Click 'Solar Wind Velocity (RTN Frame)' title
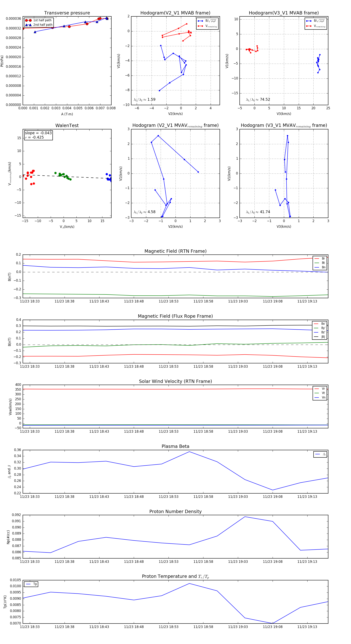 coord(175,382)
